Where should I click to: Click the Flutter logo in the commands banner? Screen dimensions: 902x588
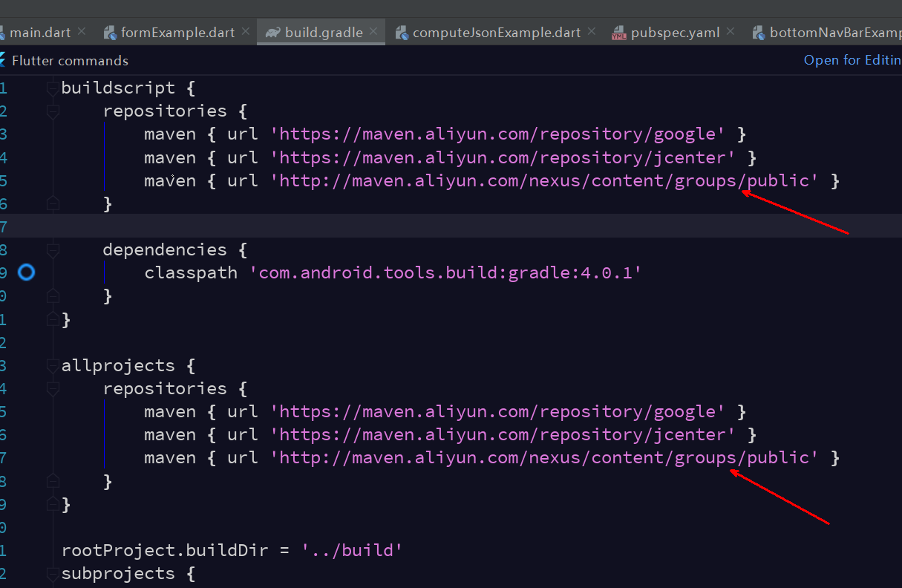point(3,60)
